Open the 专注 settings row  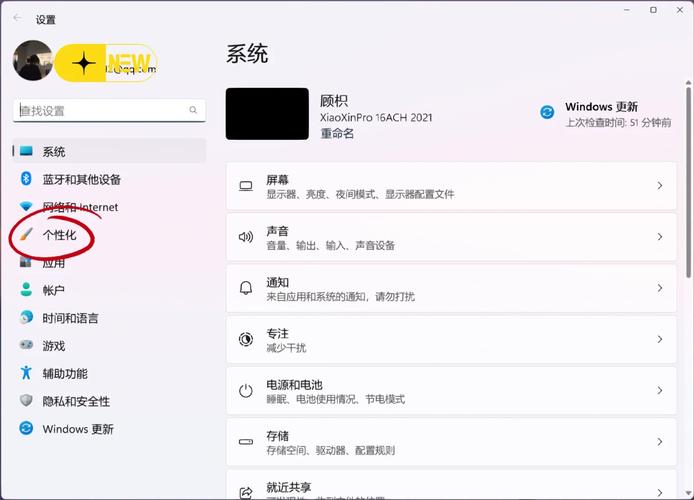[451, 340]
